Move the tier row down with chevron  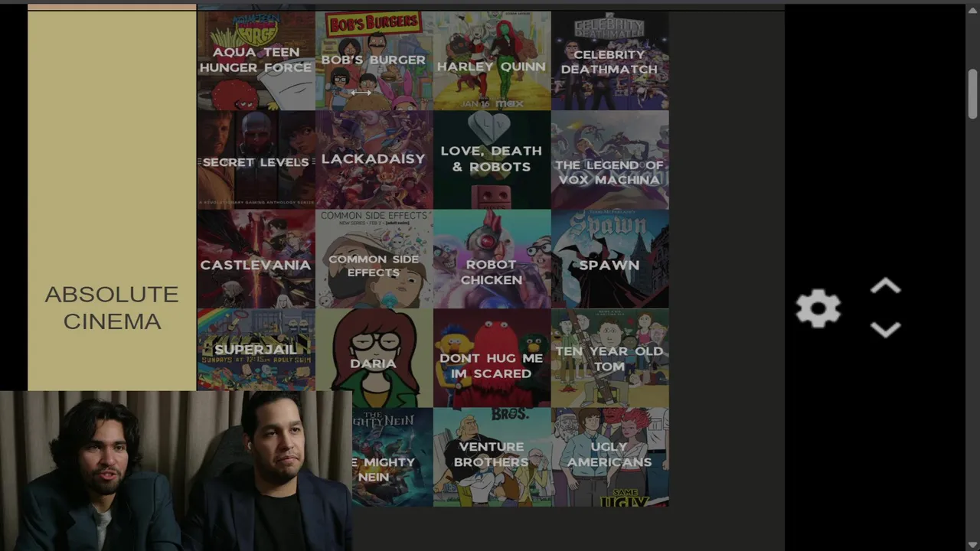click(x=885, y=330)
